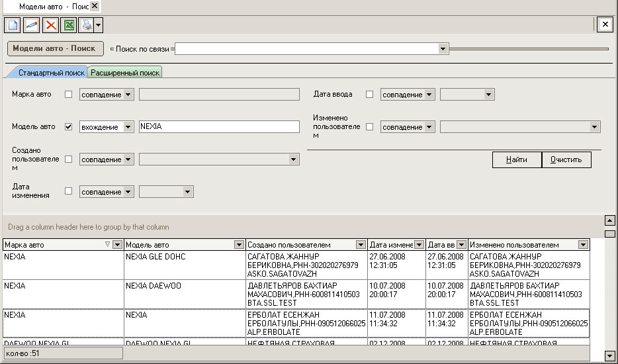This screenshot has height=364, width=618.
Task: Toggle the Дата ввода checkbox
Action: pyautogui.click(x=370, y=95)
